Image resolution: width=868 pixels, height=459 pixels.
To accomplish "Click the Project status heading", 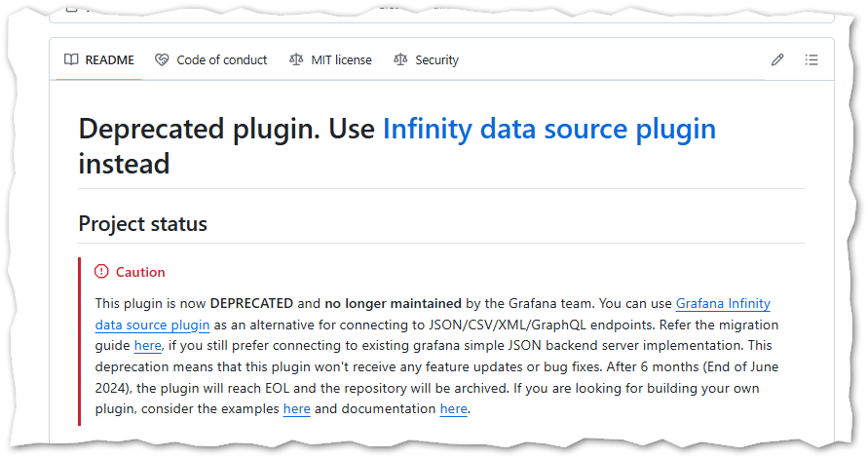I will click(x=142, y=224).
